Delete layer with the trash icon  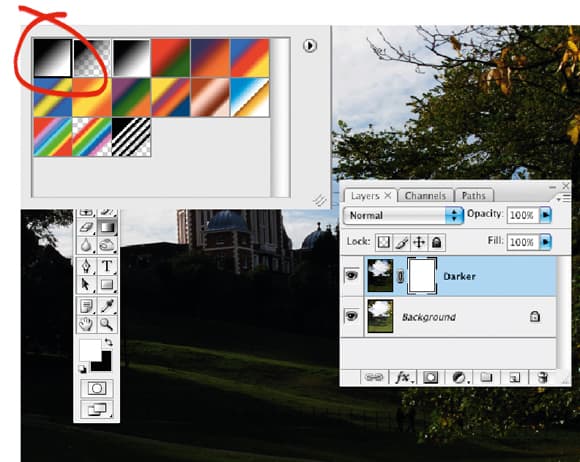(542, 377)
